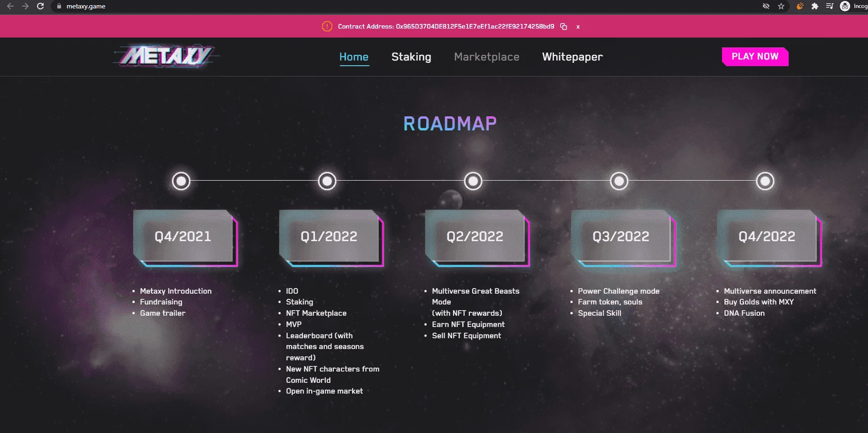Click the eye-off tracking icon in address bar

coord(766,6)
